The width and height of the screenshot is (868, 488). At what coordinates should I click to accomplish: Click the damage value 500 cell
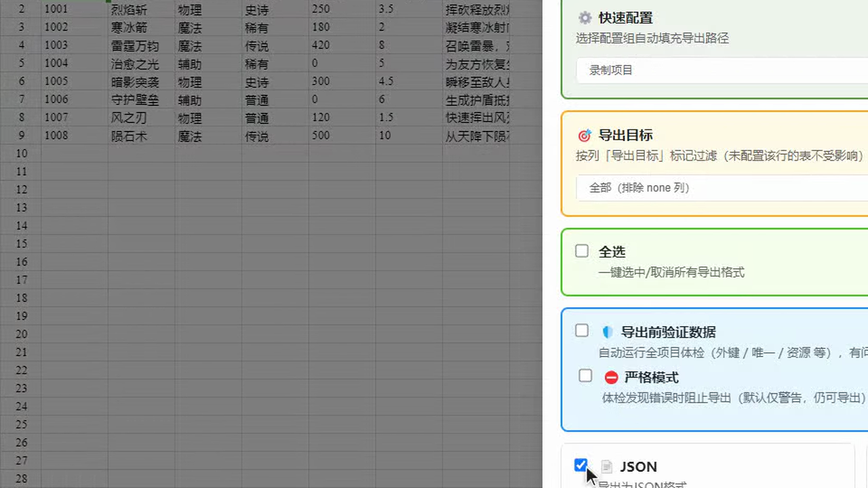[342, 136]
